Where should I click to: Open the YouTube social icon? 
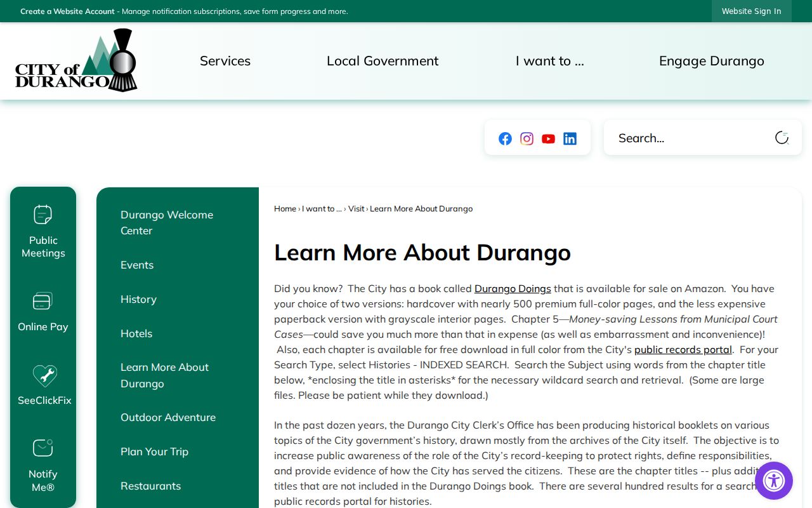coord(548,138)
